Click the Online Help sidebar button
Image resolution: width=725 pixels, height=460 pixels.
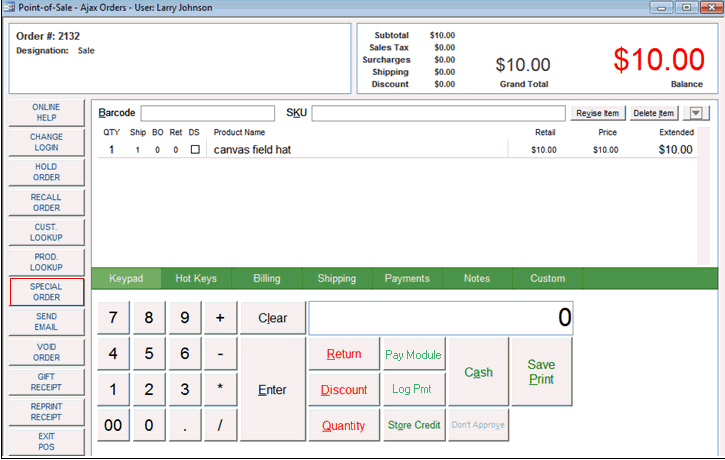[46, 112]
